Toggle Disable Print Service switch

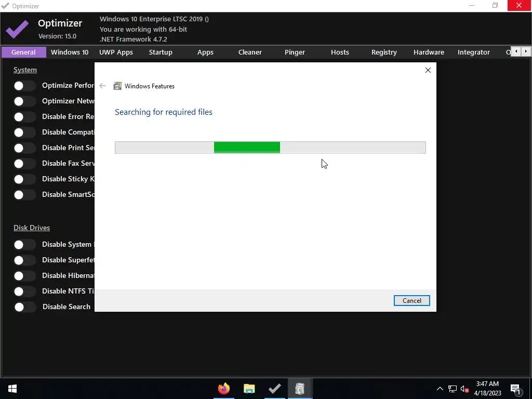24,148
